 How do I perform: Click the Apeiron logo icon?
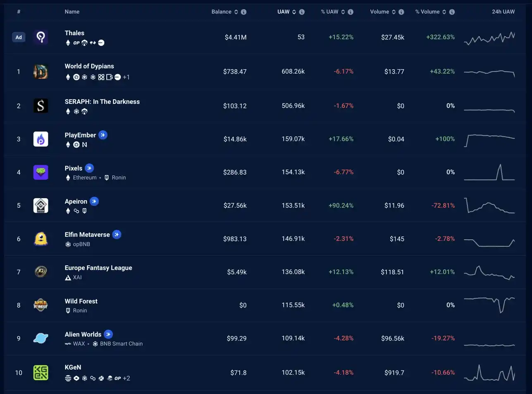pos(41,205)
